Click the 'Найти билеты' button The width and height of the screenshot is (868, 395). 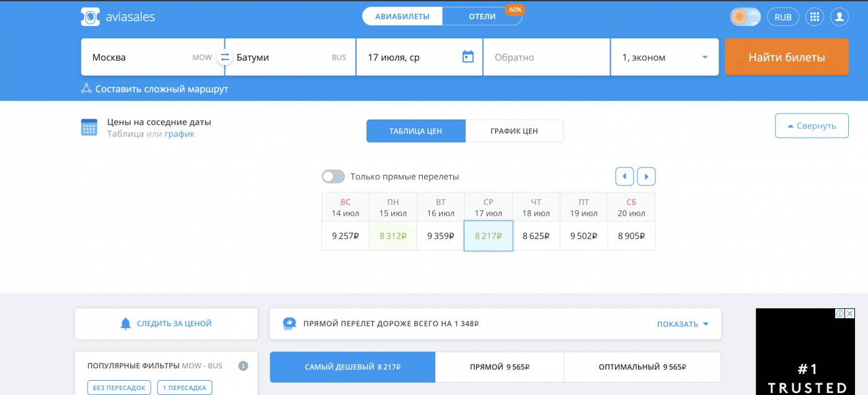786,57
